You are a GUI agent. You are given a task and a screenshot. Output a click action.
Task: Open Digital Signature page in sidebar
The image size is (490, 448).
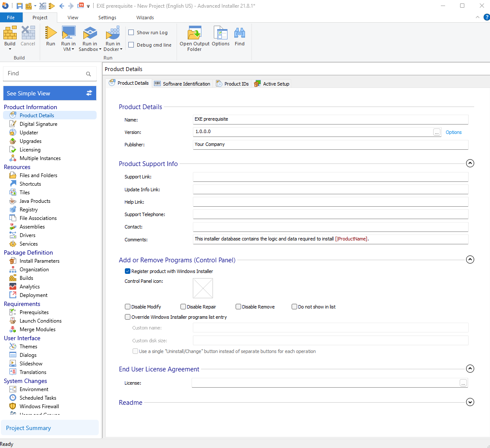tap(38, 124)
